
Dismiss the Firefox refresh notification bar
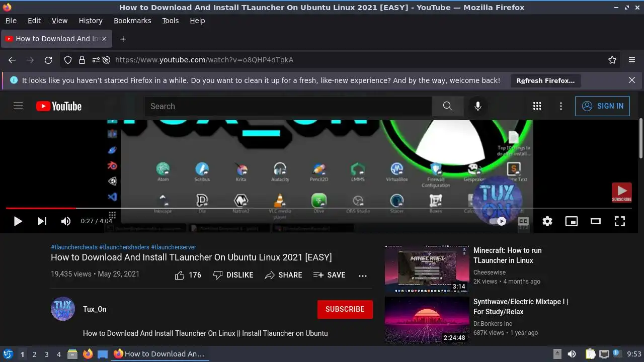(x=632, y=80)
